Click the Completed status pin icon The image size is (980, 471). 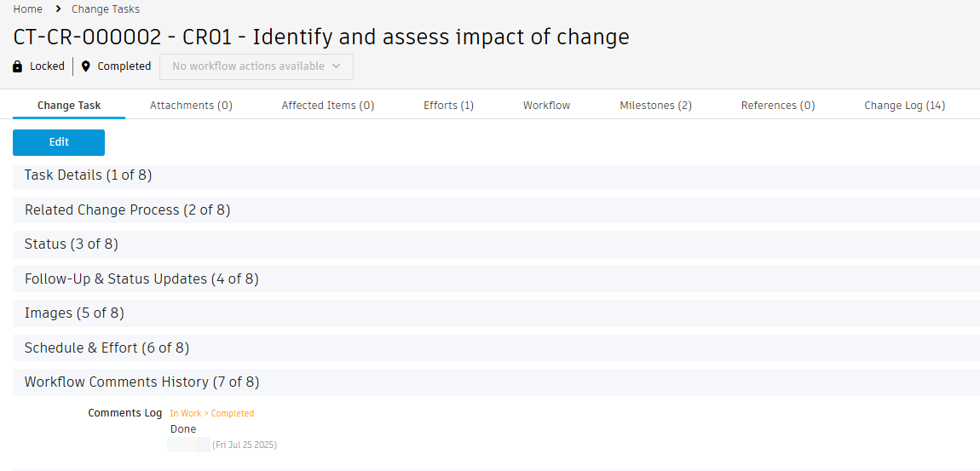[x=86, y=66]
